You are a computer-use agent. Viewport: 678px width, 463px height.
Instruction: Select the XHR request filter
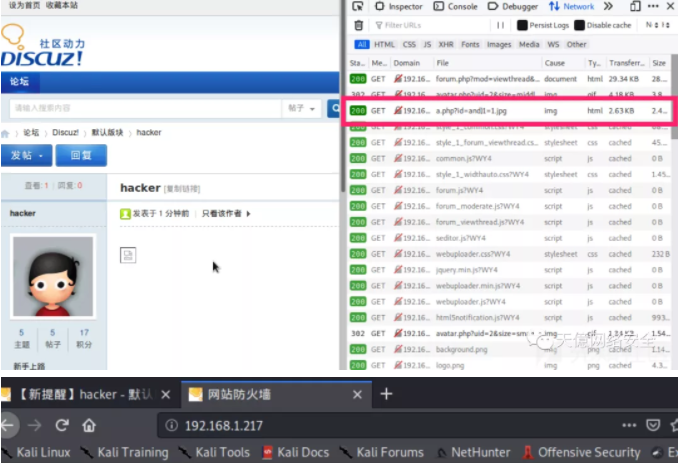point(445,45)
